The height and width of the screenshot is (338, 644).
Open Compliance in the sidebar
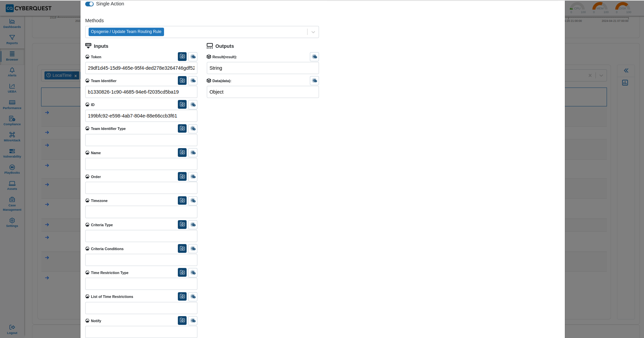[x=12, y=121]
